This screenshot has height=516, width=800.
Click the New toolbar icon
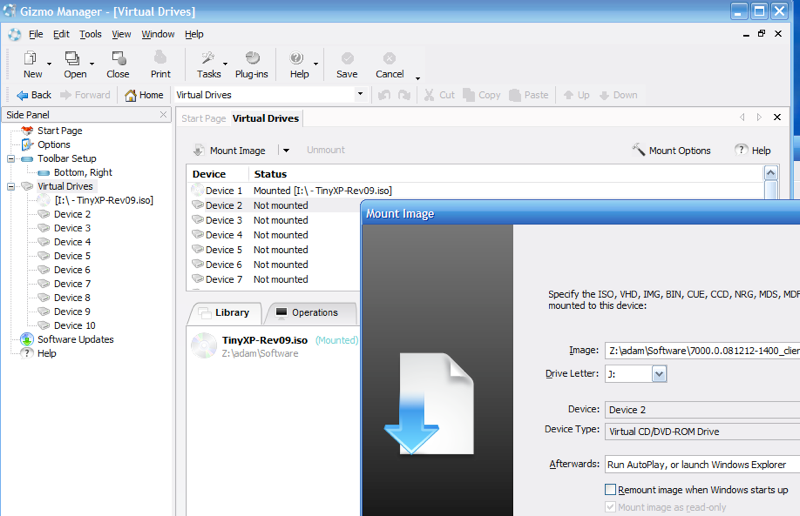coord(31,59)
